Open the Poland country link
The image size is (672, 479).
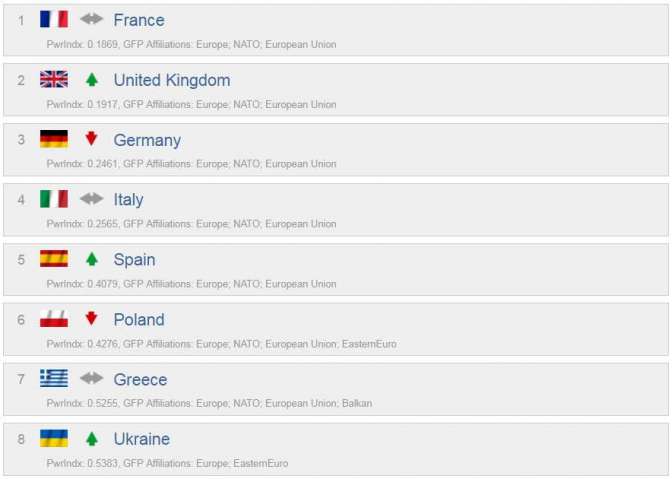click(x=139, y=320)
